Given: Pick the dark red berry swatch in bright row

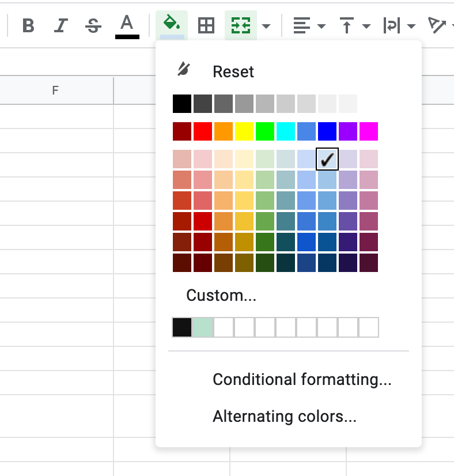Looking at the screenshot, I should 182,131.
